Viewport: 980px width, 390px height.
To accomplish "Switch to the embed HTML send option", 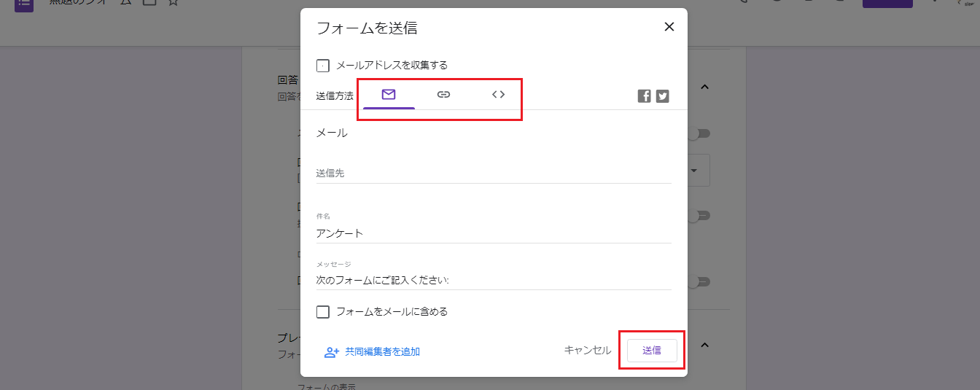I will pos(498,95).
